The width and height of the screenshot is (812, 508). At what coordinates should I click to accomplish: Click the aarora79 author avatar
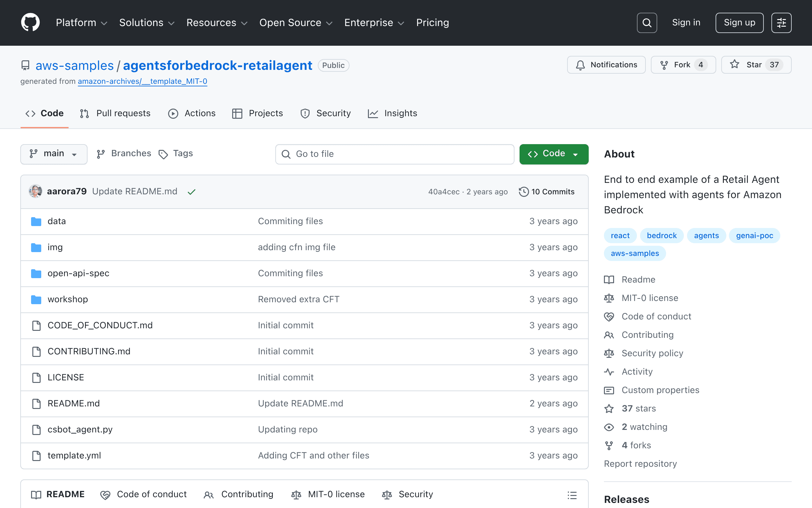[x=36, y=191]
